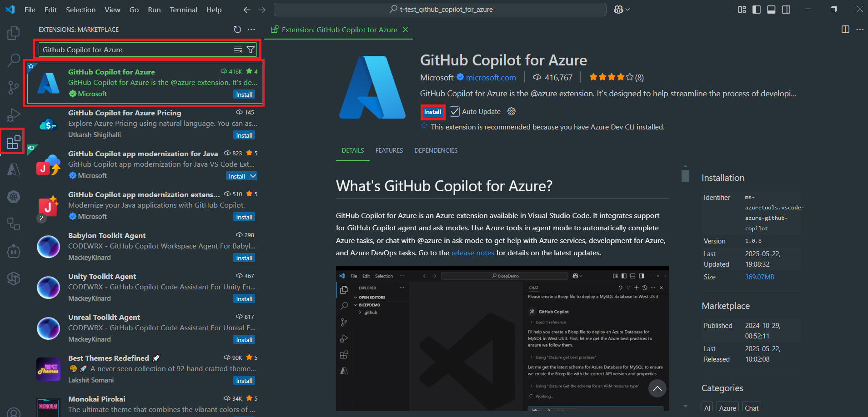The image size is (868, 417).
Task: Open the Terminal menu
Action: pyautogui.click(x=183, y=9)
